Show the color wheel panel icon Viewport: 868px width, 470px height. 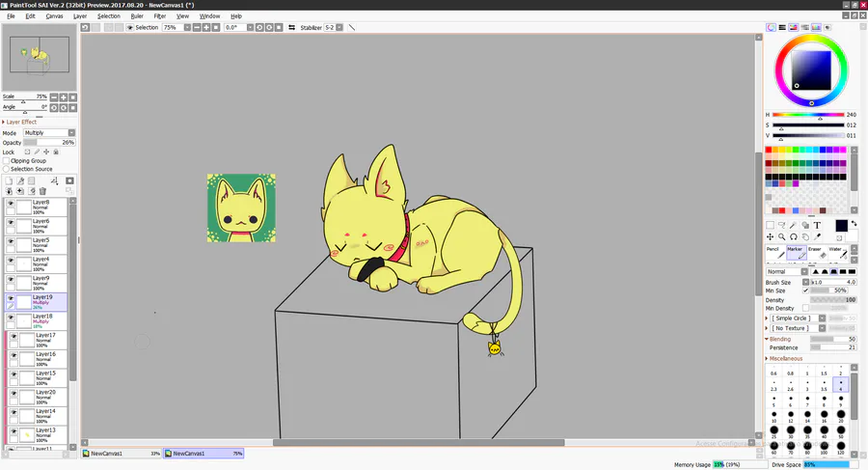tap(771, 27)
